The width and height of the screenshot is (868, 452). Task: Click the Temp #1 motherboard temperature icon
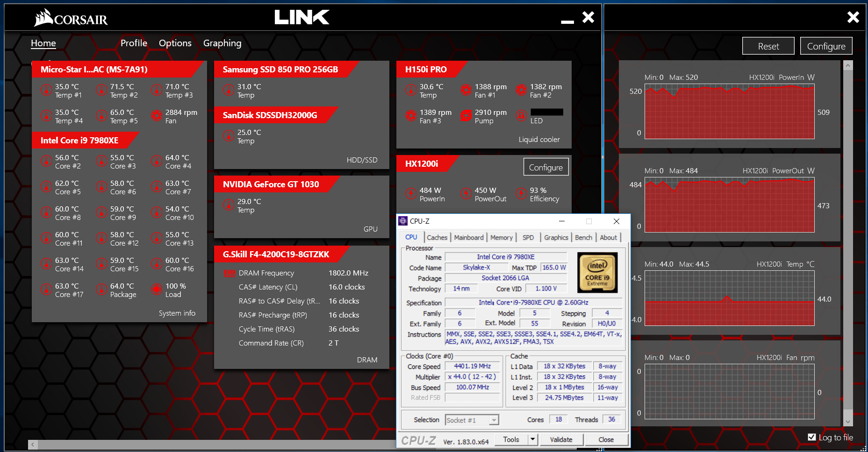46,90
